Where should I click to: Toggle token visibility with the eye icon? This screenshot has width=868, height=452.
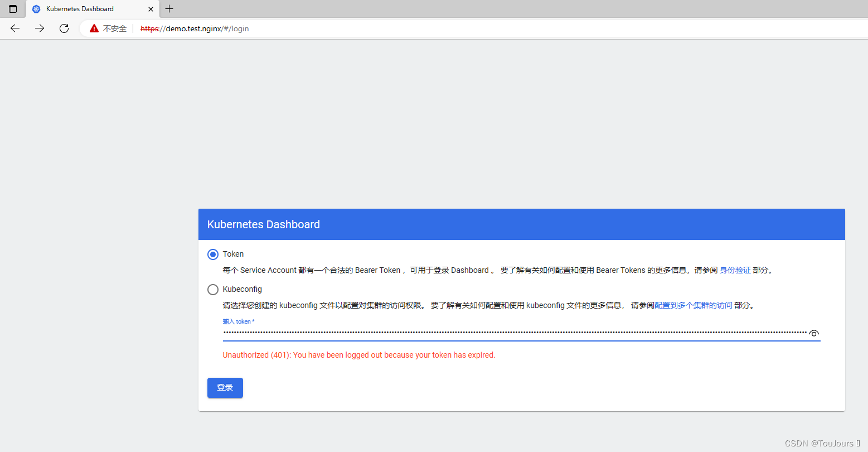click(814, 333)
